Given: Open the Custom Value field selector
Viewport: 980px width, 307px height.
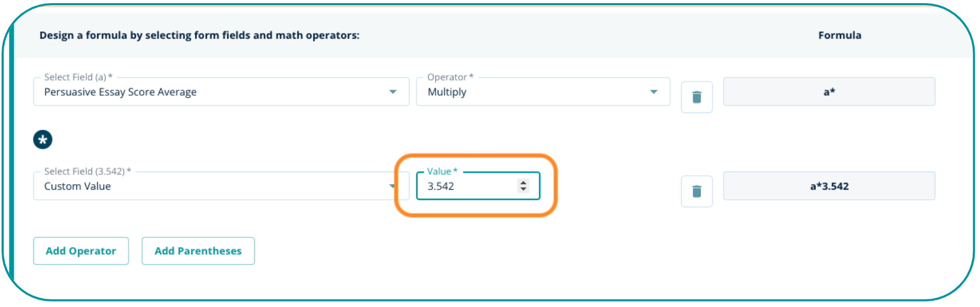Looking at the screenshot, I should point(209,186).
